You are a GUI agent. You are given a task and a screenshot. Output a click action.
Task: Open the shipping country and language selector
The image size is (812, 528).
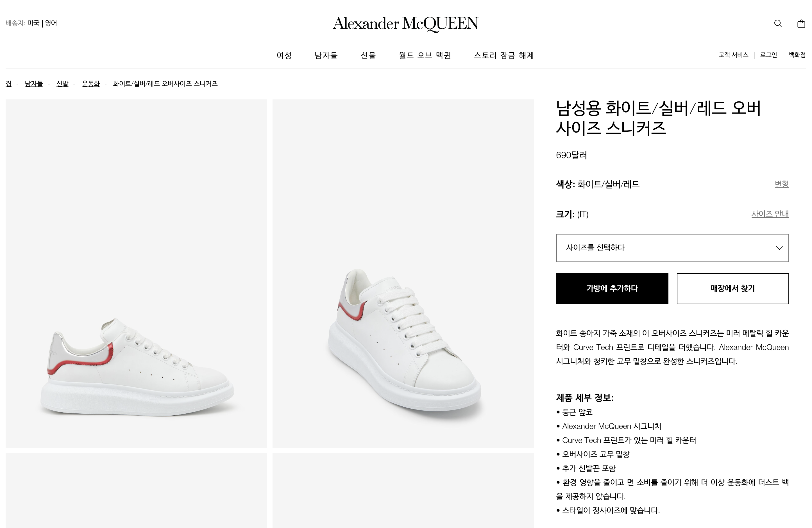[x=31, y=23]
